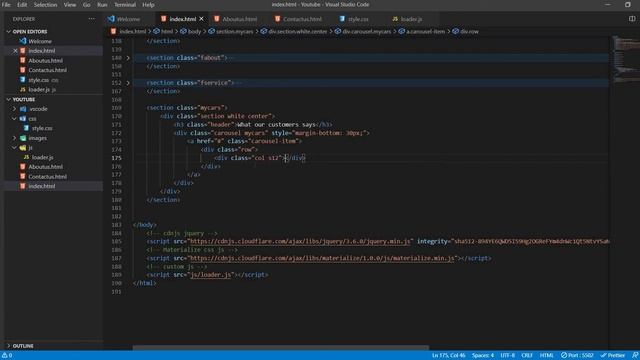Change end-of-line sequence CRLF
This screenshot has height=360, width=640.
[527, 356]
